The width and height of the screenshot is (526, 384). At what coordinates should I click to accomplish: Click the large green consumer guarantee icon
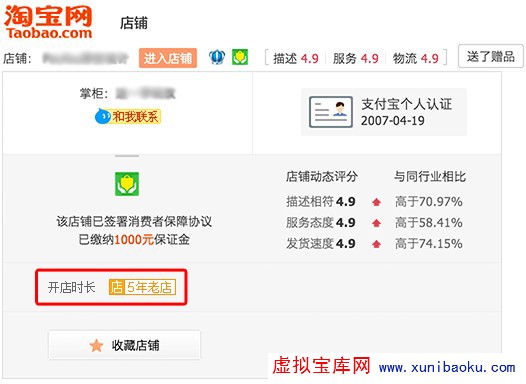tap(127, 184)
